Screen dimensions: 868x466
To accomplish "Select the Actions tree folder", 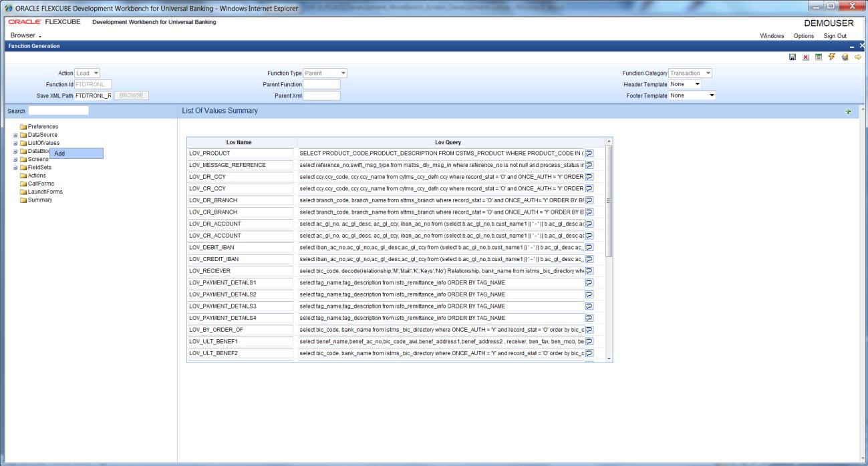I will point(33,176).
